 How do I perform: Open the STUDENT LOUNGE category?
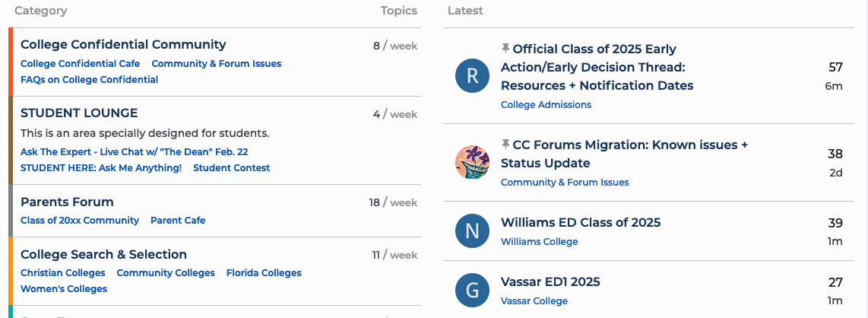coord(79,113)
